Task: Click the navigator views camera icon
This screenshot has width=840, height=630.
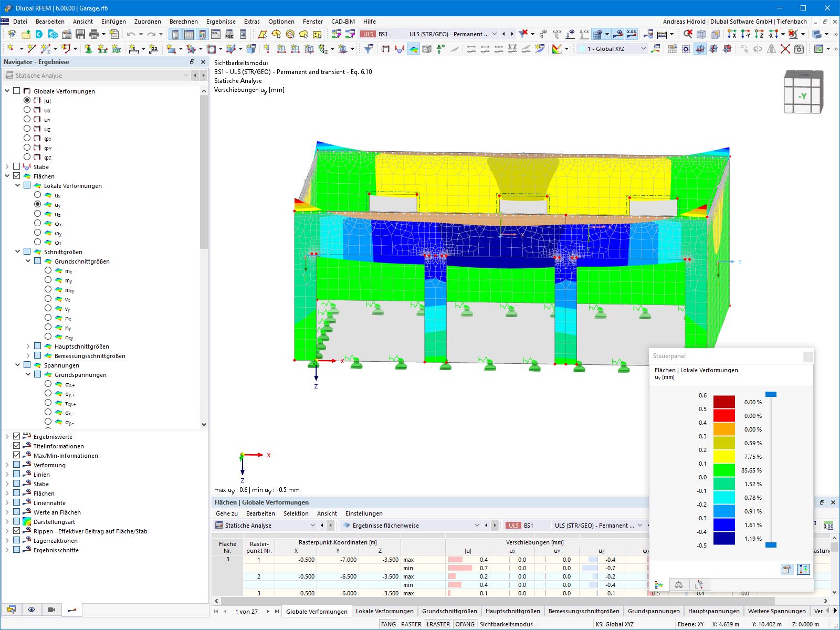Action: tap(51, 610)
